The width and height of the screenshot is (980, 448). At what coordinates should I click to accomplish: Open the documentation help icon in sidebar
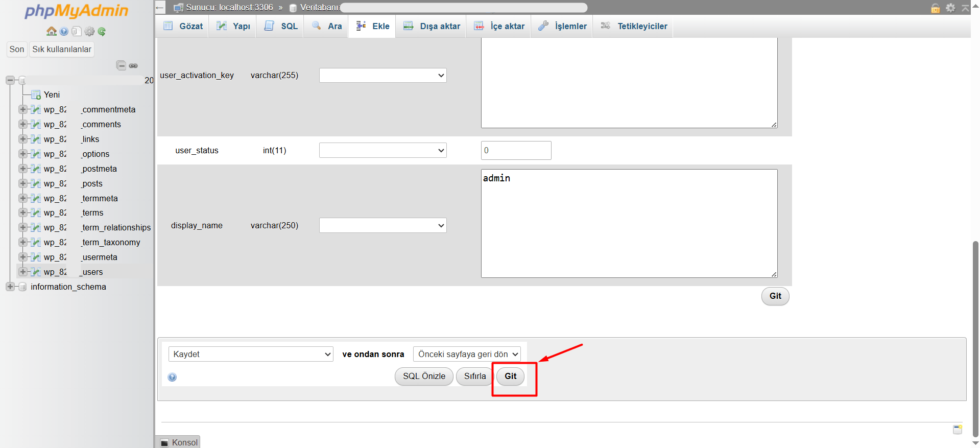[64, 32]
